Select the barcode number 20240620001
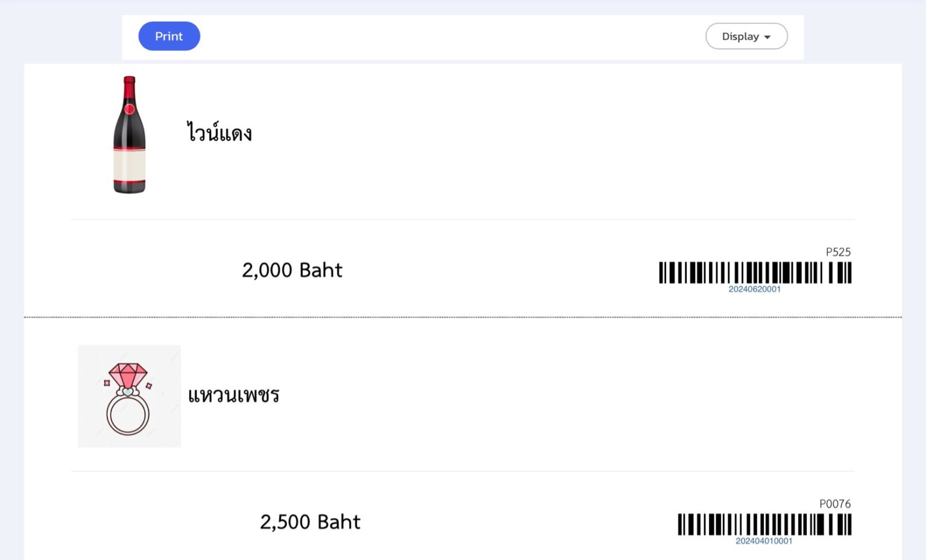The image size is (926, 560). 754,289
